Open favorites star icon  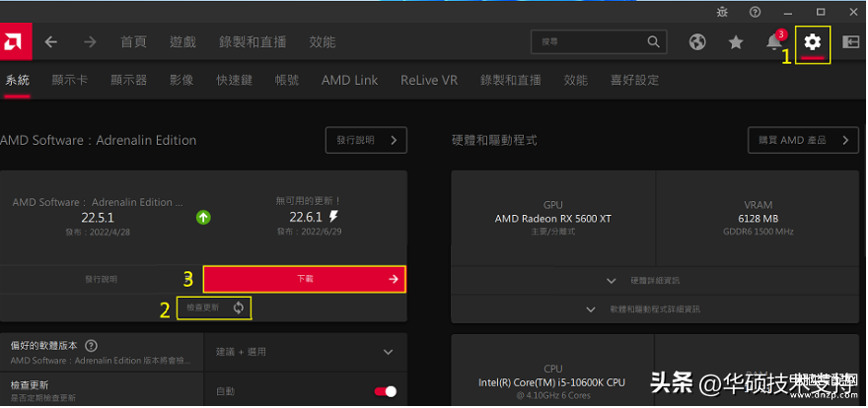pyautogui.click(x=736, y=42)
